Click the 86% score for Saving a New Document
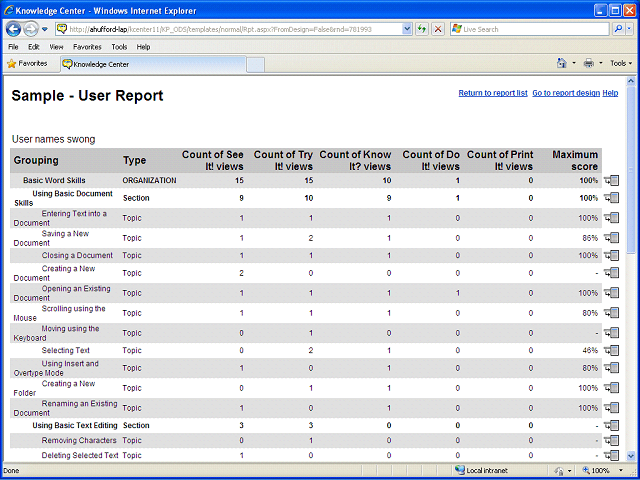This screenshot has height=480, width=640. (x=590, y=238)
